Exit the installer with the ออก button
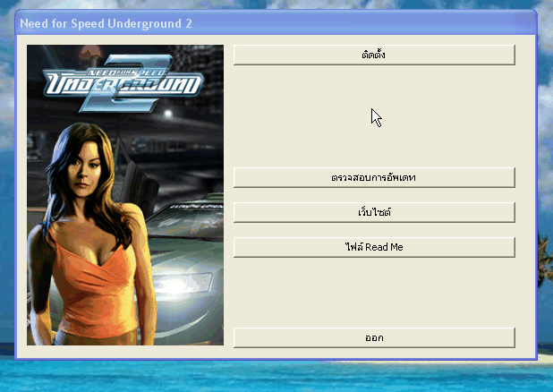 coord(374,338)
